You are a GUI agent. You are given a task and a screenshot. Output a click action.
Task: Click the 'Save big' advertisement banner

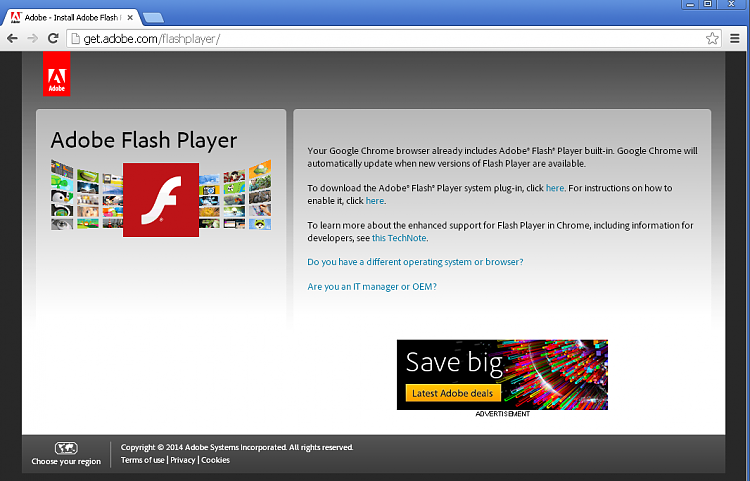coord(502,374)
